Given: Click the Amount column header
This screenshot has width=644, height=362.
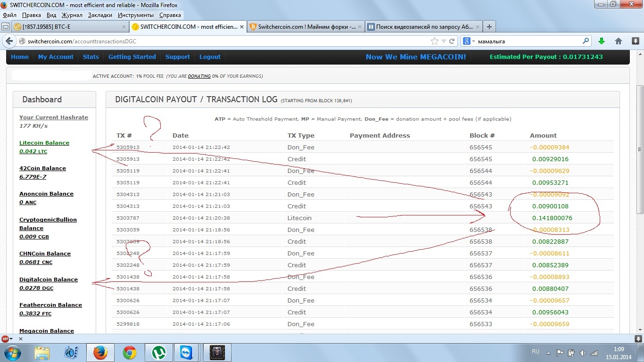Looking at the screenshot, I should (543, 135).
